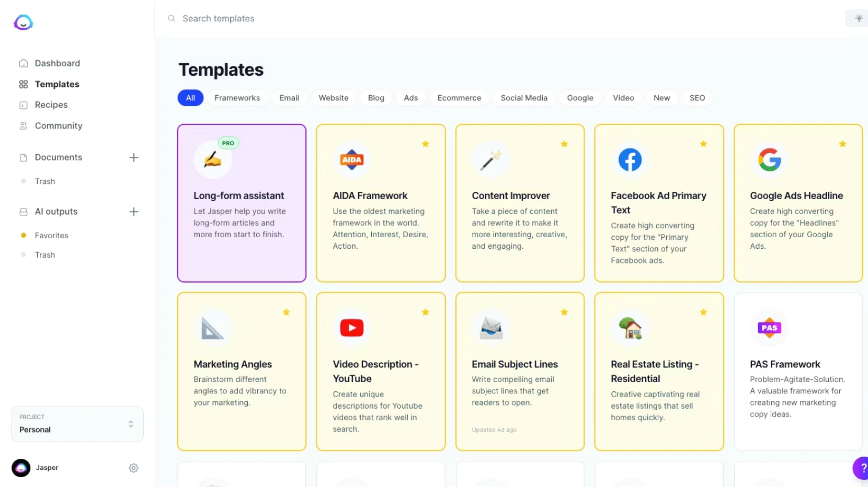The image size is (868, 487).
Task: Select the Recipes sidebar icon
Action: (23, 105)
